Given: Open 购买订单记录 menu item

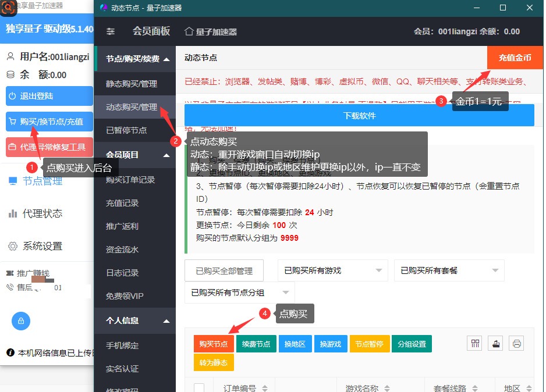Looking at the screenshot, I should (x=136, y=180).
